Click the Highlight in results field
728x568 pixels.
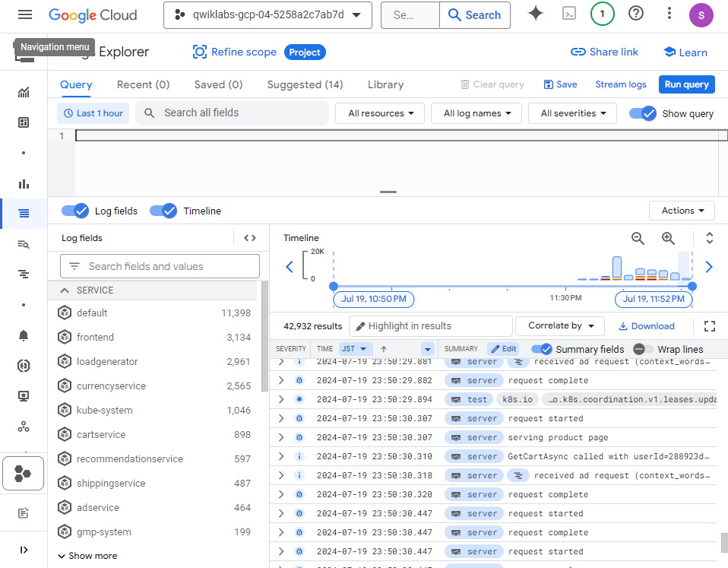click(430, 326)
